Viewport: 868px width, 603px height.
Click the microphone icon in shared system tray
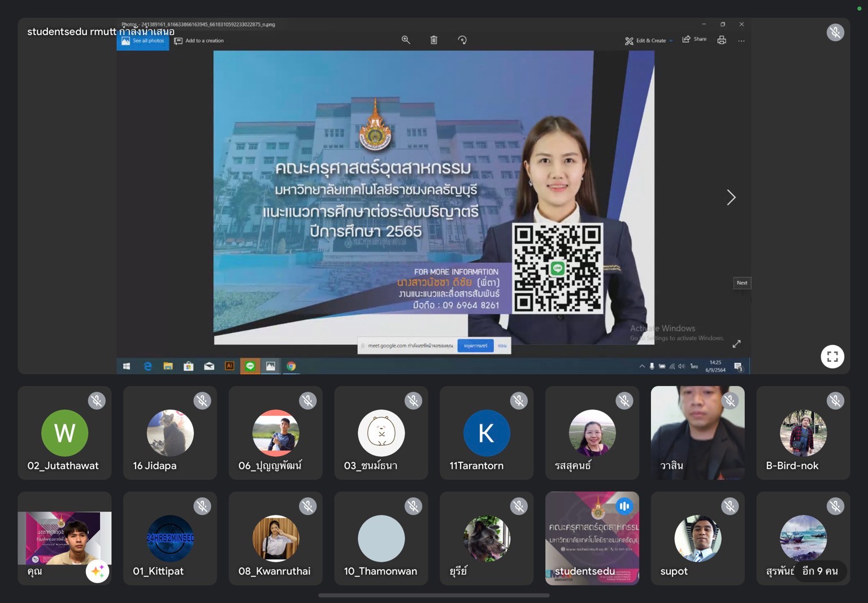coord(652,366)
